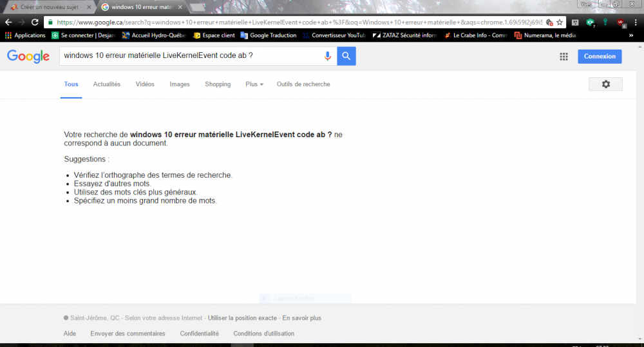Image resolution: width=644 pixels, height=347 pixels.
Task: Open the Accueil Hydro-Québec bookmark
Action: point(154,35)
